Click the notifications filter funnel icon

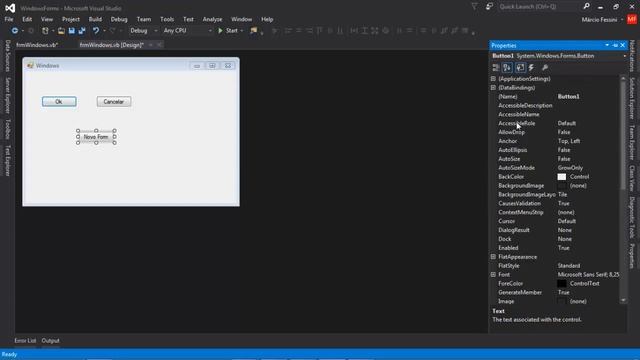(474, 7)
